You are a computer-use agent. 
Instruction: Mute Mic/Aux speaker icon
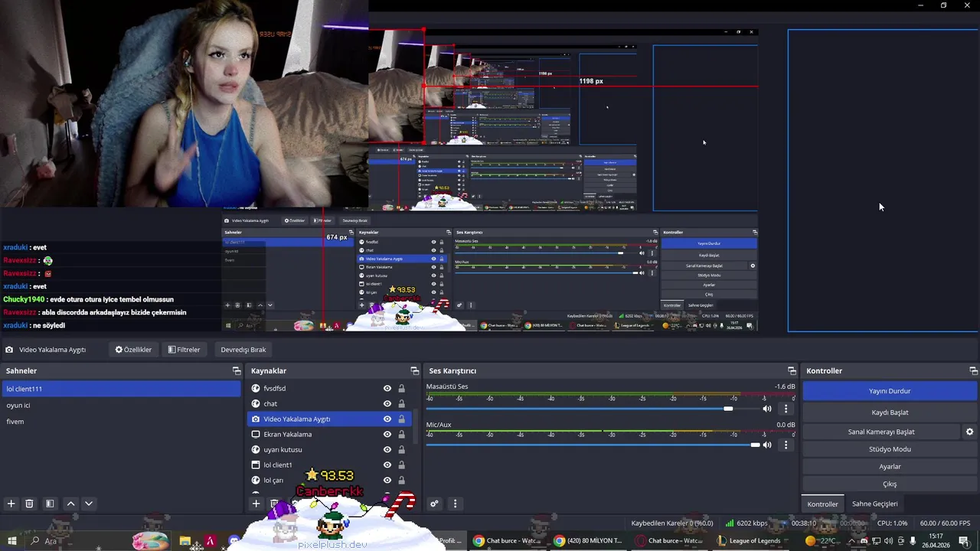767,445
